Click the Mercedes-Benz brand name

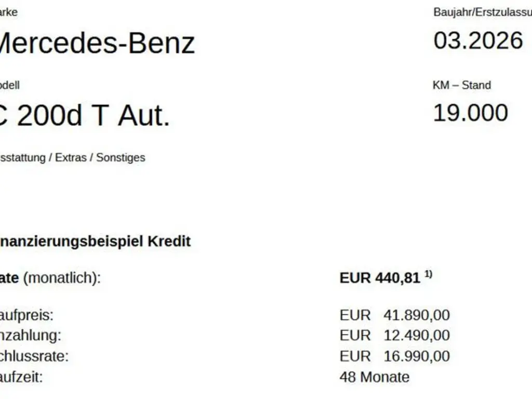(x=96, y=43)
